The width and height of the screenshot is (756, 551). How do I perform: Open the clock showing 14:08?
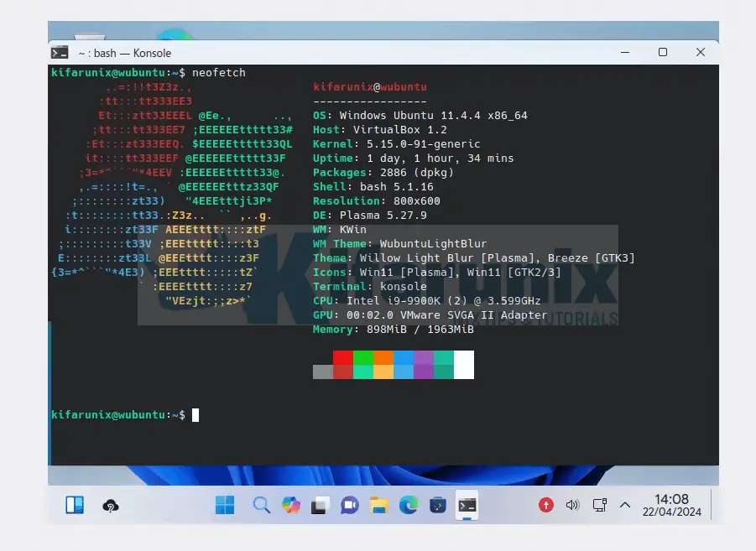click(671, 506)
